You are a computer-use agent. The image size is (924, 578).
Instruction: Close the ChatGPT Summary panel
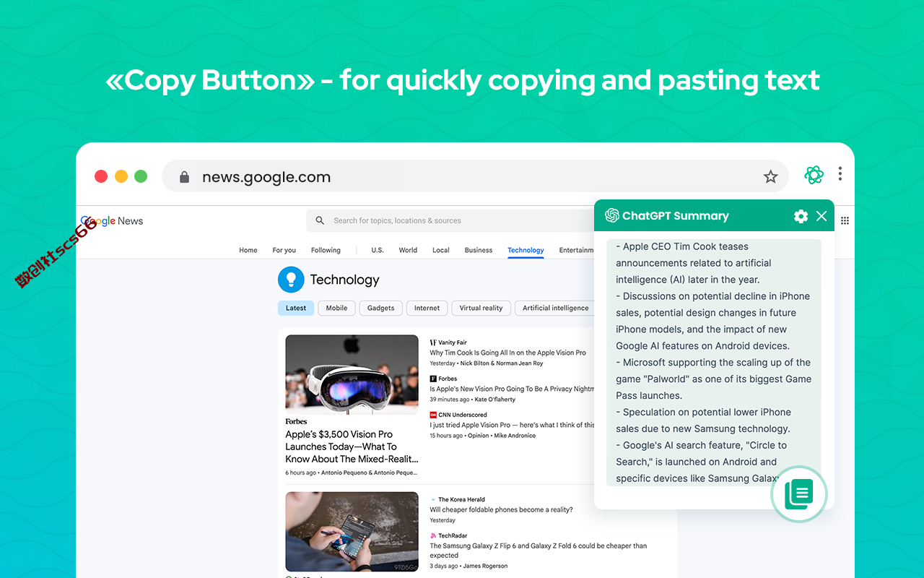(x=821, y=216)
